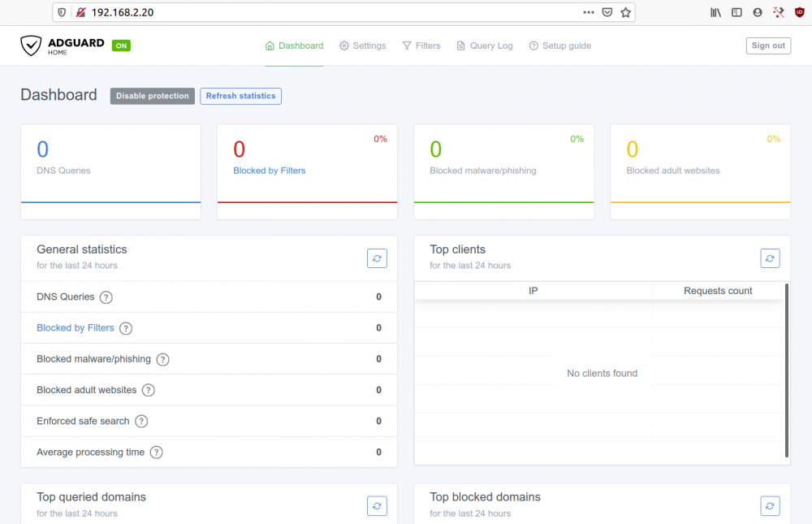Screen dimensions: 812x524
Task: Click help icon beside Blocked by Filters row
Action: click(126, 328)
